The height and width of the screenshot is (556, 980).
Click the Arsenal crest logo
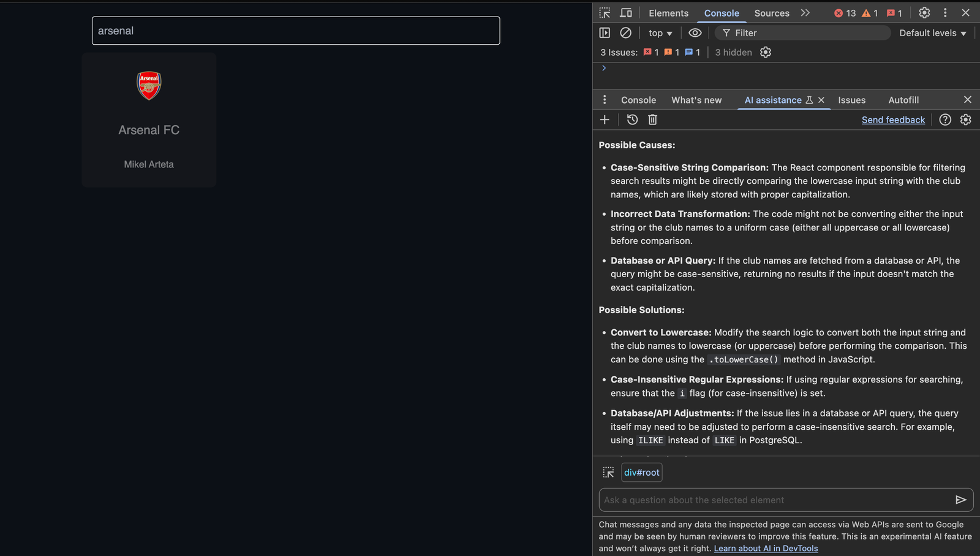pos(149,85)
